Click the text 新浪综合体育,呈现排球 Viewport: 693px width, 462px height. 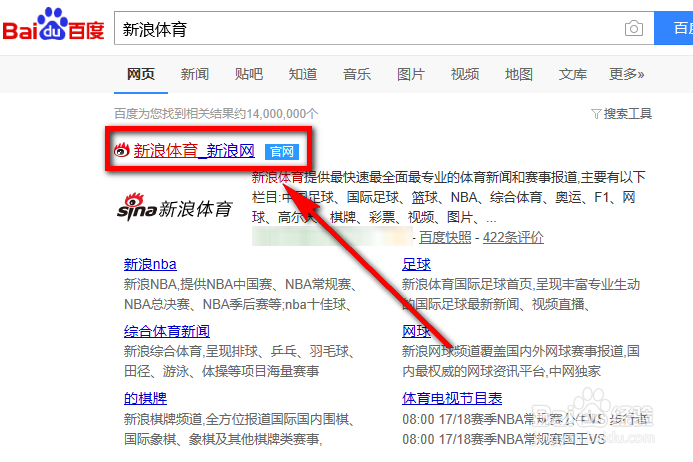tap(239, 361)
